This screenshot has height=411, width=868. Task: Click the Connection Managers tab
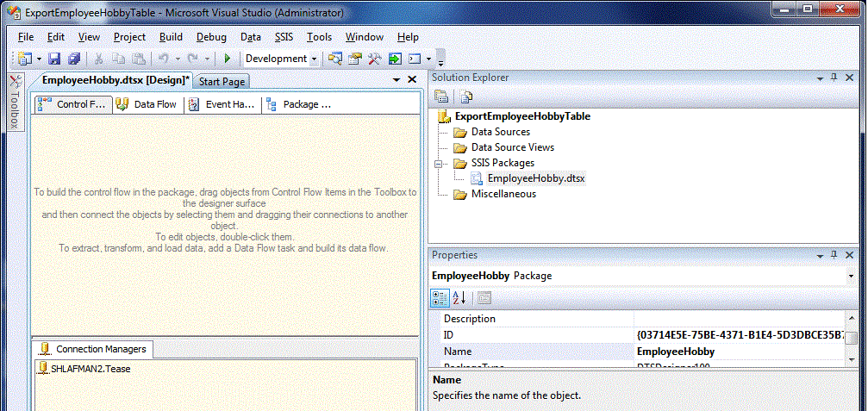(x=94, y=349)
